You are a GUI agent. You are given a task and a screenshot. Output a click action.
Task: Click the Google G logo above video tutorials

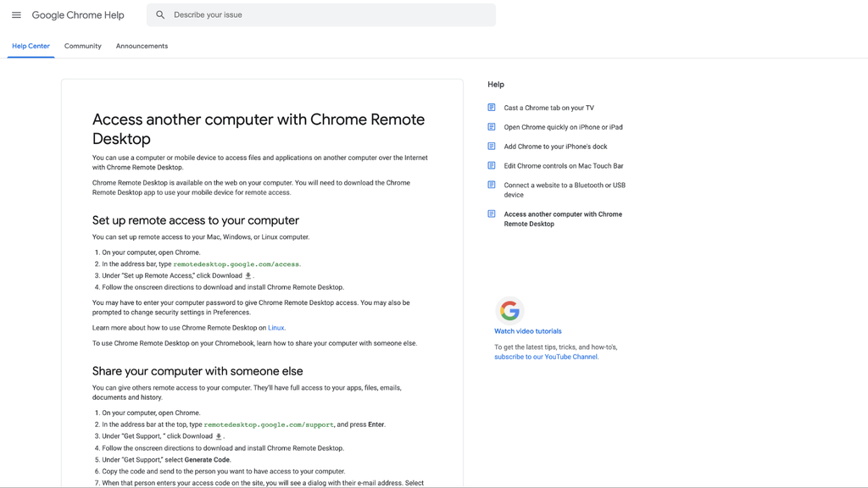[508, 311]
